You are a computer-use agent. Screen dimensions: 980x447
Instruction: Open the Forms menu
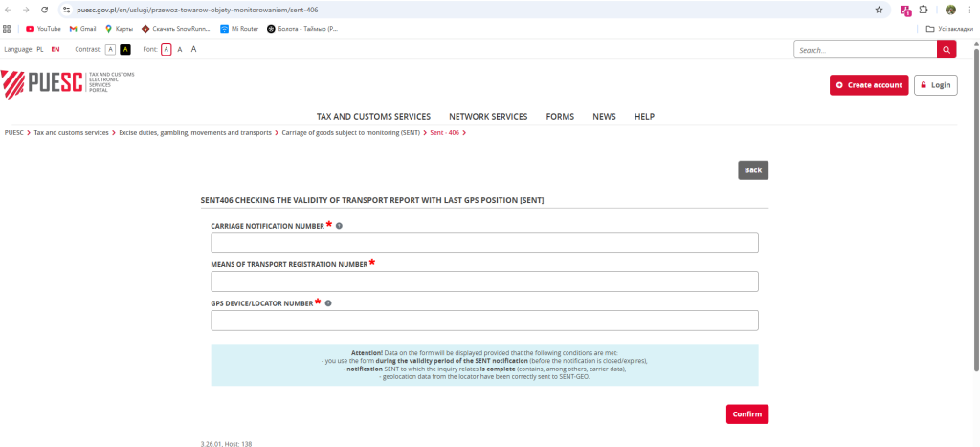[x=560, y=116]
